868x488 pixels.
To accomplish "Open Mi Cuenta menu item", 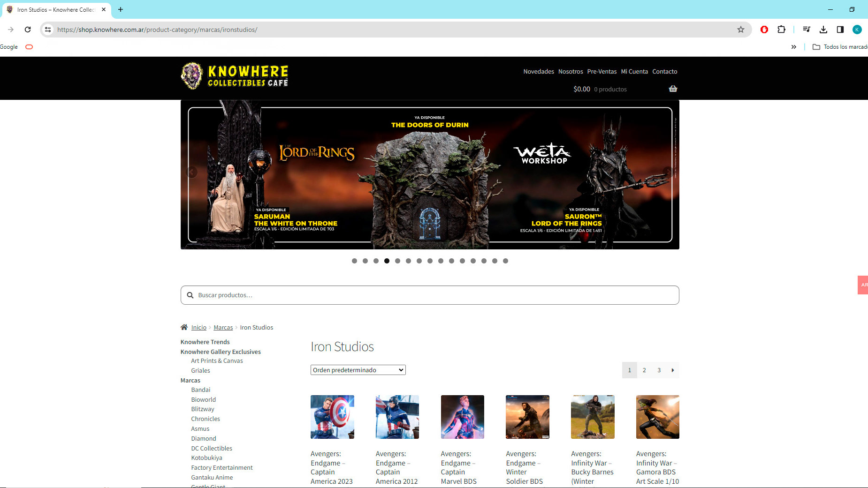I will pyautogui.click(x=634, y=72).
